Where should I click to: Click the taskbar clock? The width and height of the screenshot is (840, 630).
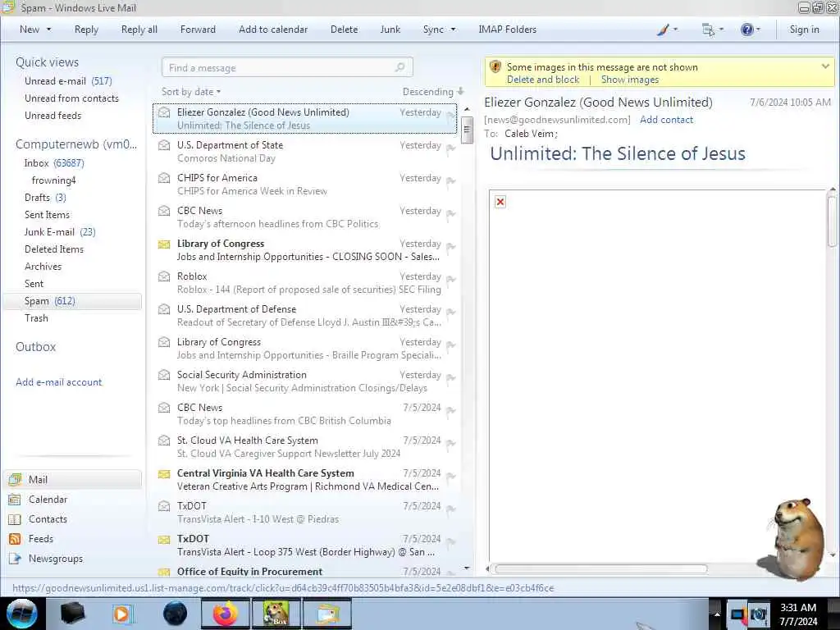[x=797, y=614]
